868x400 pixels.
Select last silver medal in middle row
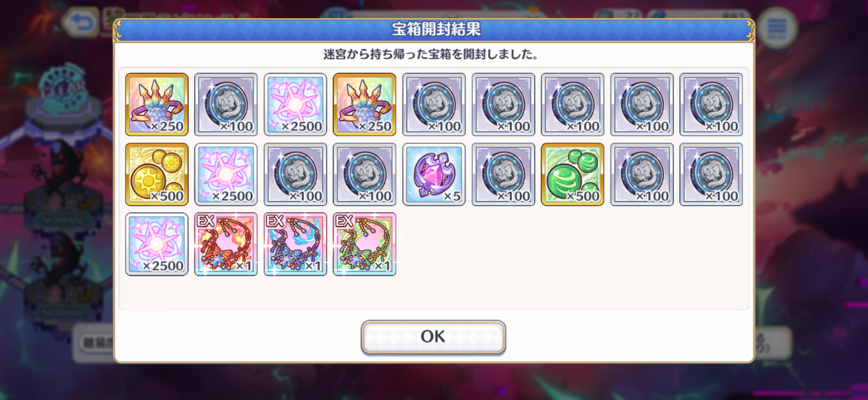[x=711, y=174]
